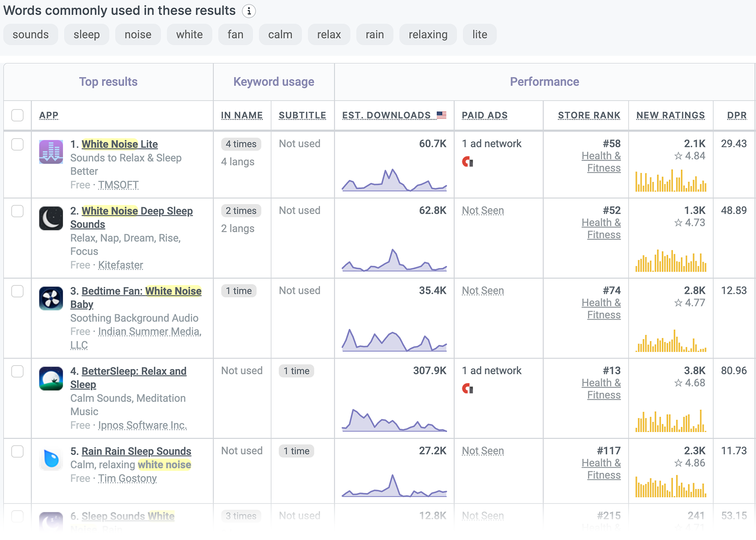Click 'Not Seen' paid ads for Rain Rain
The image size is (756, 540).
pyautogui.click(x=483, y=451)
